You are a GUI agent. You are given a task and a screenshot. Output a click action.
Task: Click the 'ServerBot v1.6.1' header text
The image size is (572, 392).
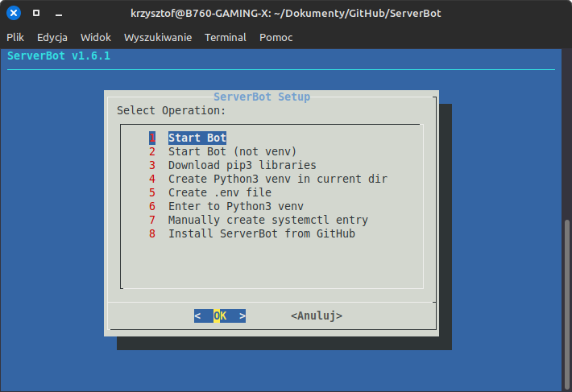point(59,56)
